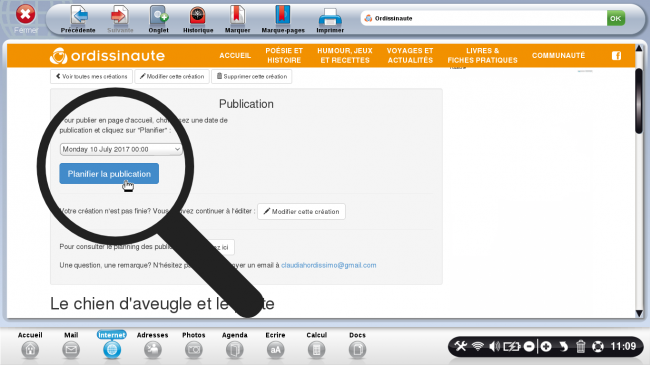Click the scrollbar down arrow

tap(639, 314)
